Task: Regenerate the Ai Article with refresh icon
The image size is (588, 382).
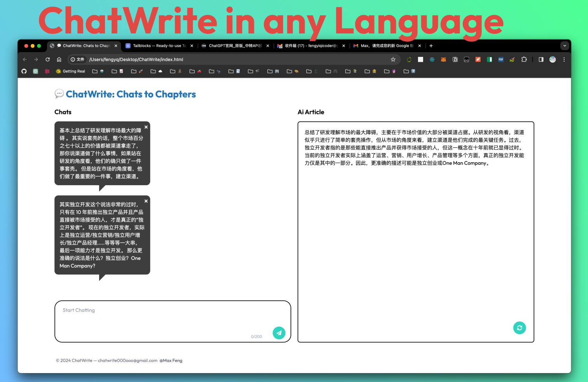Action: 520,328
